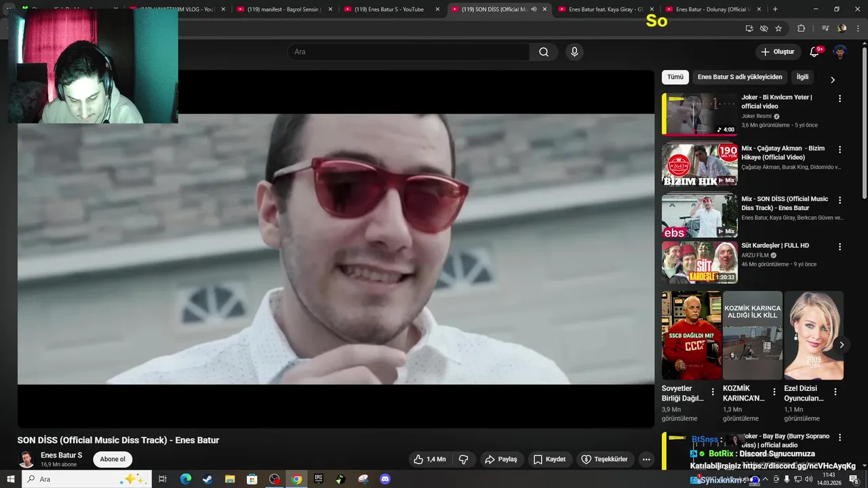Open YouTube notifications bell
This screenshot has width=868, height=488.
click(815, 52)
